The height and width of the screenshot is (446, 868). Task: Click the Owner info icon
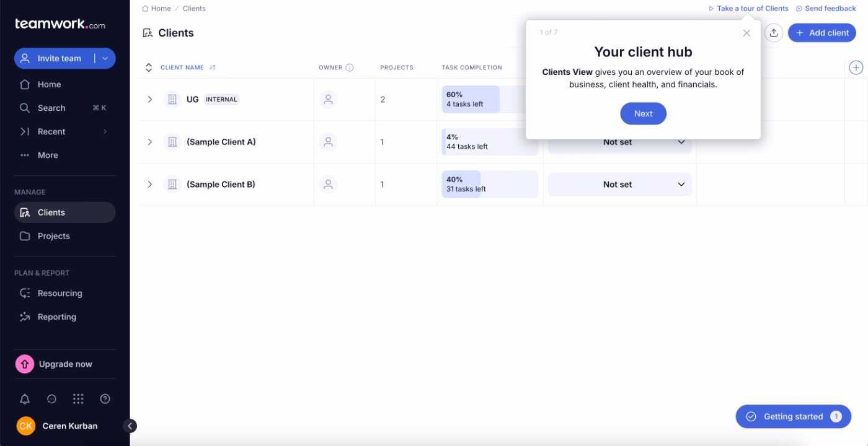tap(350, 68)
